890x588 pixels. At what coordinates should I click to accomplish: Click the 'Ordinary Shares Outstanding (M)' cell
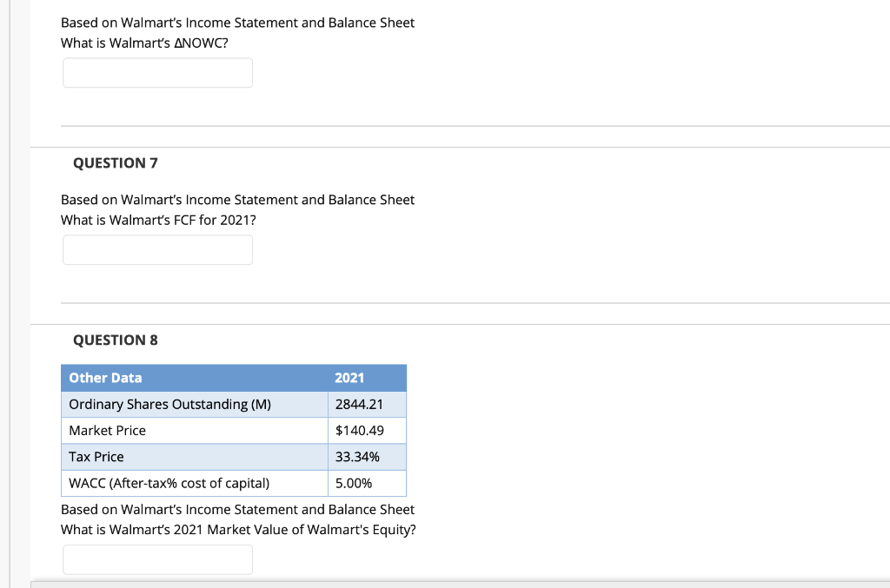tap(195, 404)
